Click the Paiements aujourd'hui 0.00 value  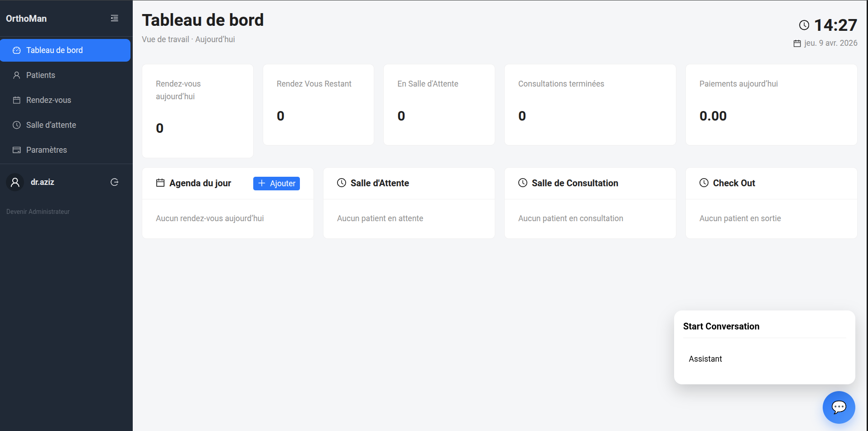click(x=713, y=116)
